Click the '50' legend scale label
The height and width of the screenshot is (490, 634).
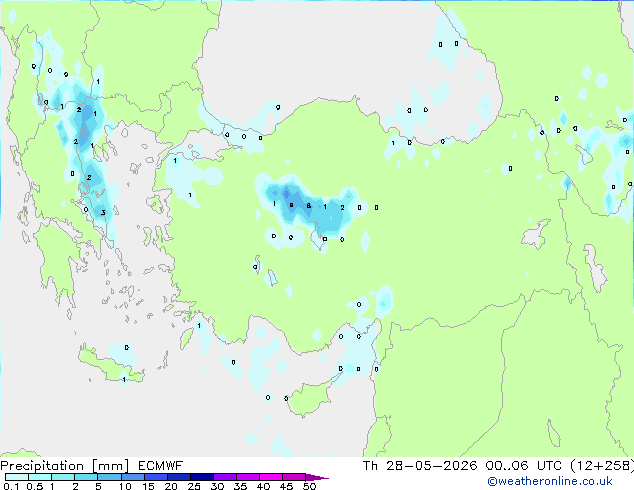[309, 486]
